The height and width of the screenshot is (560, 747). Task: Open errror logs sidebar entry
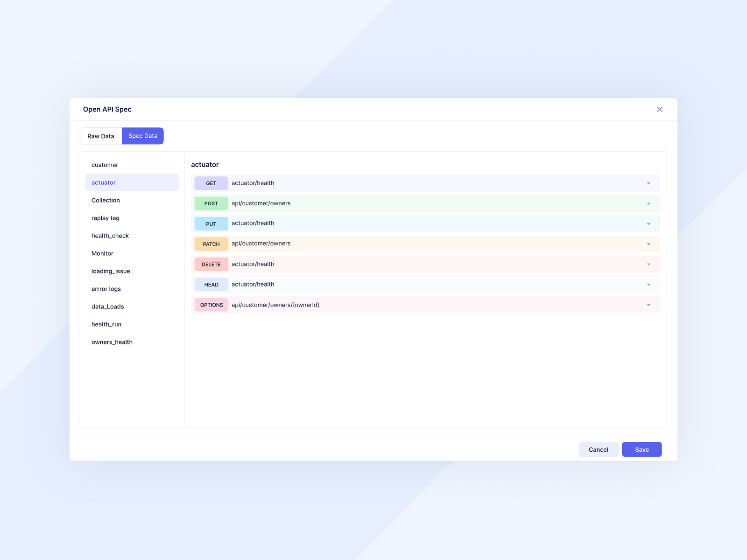tap(132, 289)
